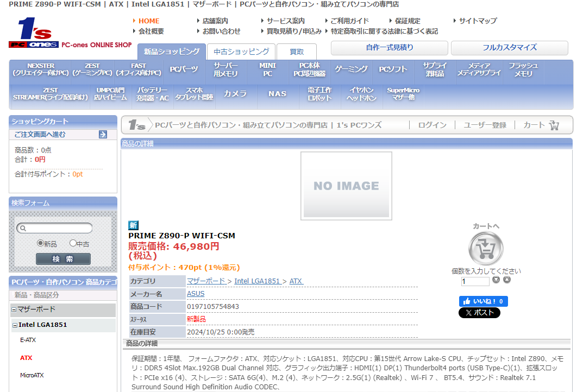Open the スマホ タブレット関連 menu
Screen dimensions: 583x392
point(194,94)
